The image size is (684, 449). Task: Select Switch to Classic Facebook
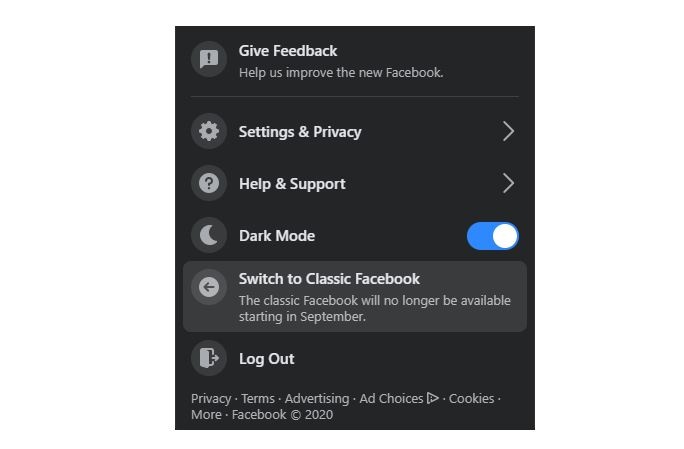pyautogui.click(x=355, y=297)
